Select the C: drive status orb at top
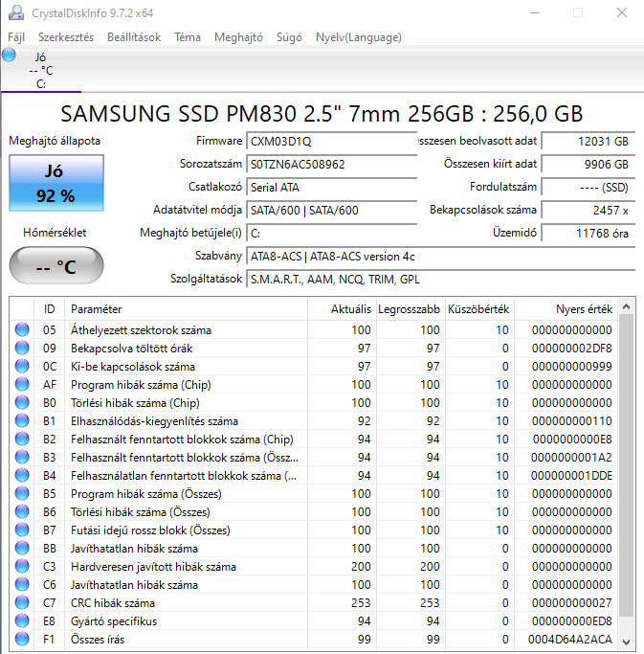This screenshot has width=644, height=654. (x=9, y=55)
